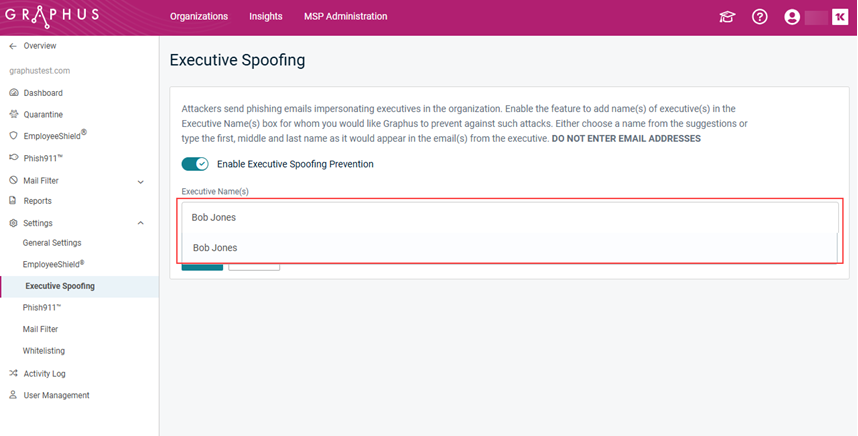Open Reports in the sidebar
Screen dimensions: 858x436
click(x=38, y=201)
